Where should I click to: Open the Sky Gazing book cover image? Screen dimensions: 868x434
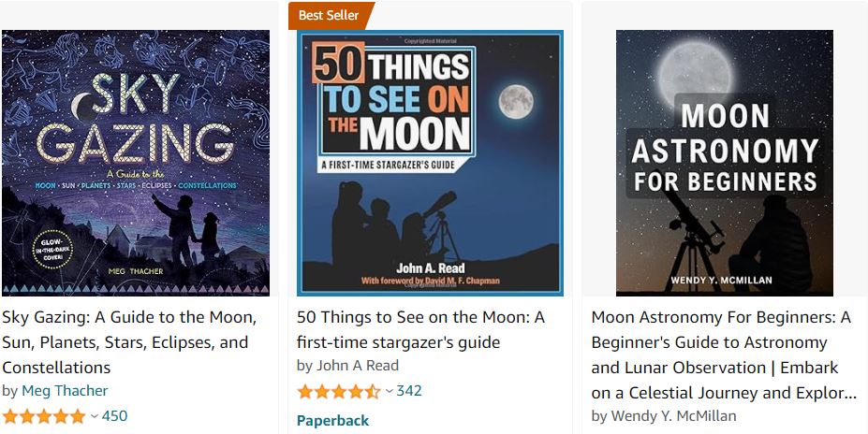point(136,163)
